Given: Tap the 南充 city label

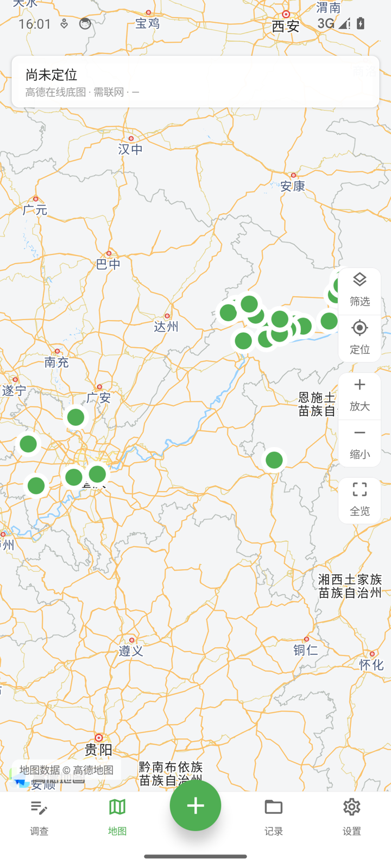Looking at the screenshot, I should [56, 362].
